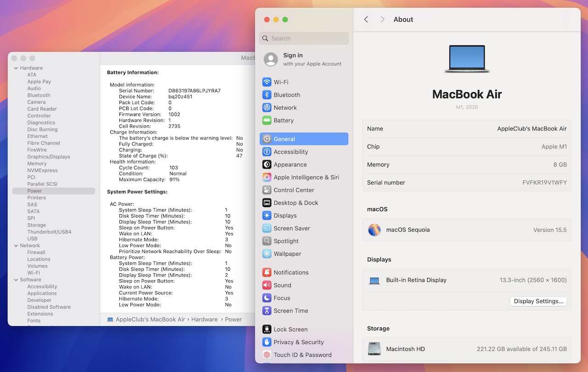
Task: Click serial number FVFKR19V1WFY
Action: coord(544,183)
